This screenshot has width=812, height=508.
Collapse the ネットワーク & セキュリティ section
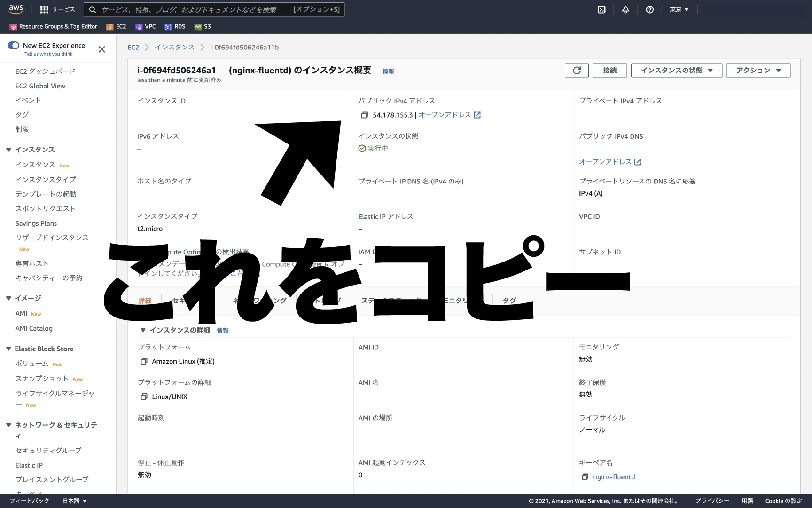(x=8, y=425)
